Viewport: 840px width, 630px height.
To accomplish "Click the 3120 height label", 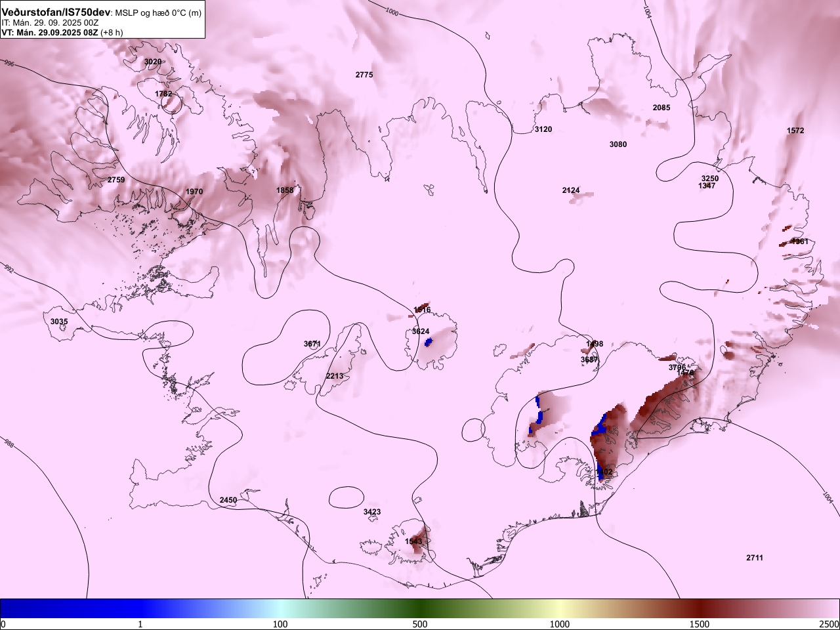I will pyautogui.click(x=543, y=129).
